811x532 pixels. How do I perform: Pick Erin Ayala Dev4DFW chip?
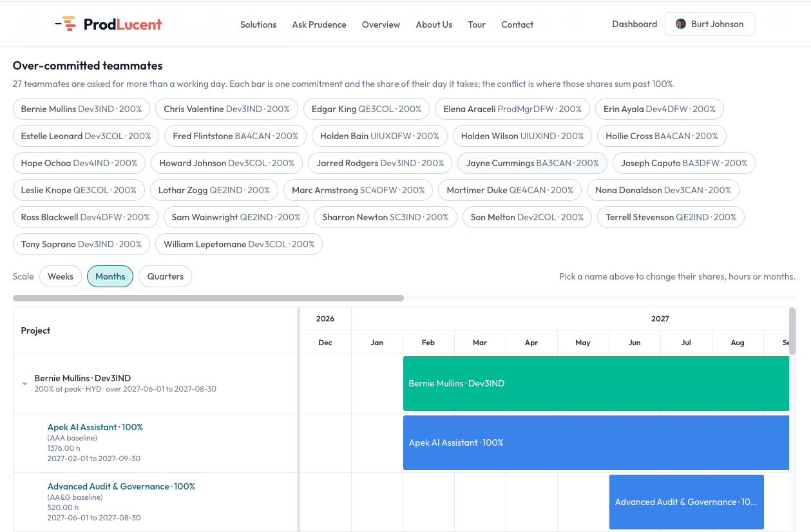pos(660,109)
